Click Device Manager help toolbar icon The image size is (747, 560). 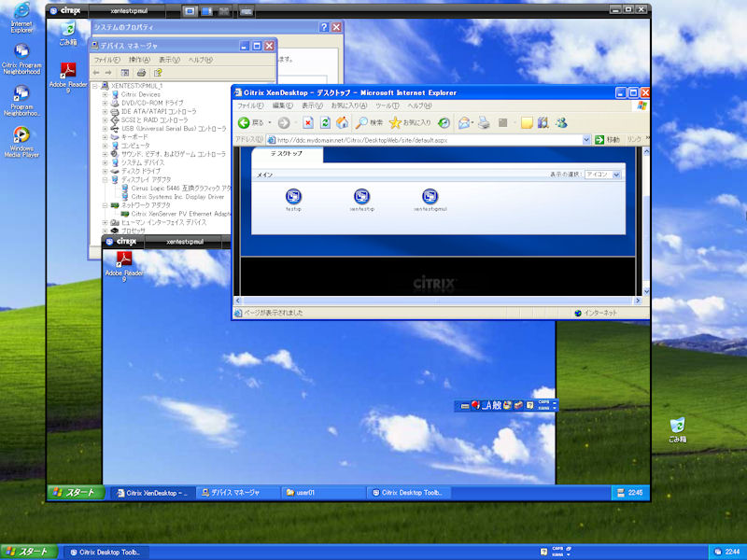coord(158,73)
